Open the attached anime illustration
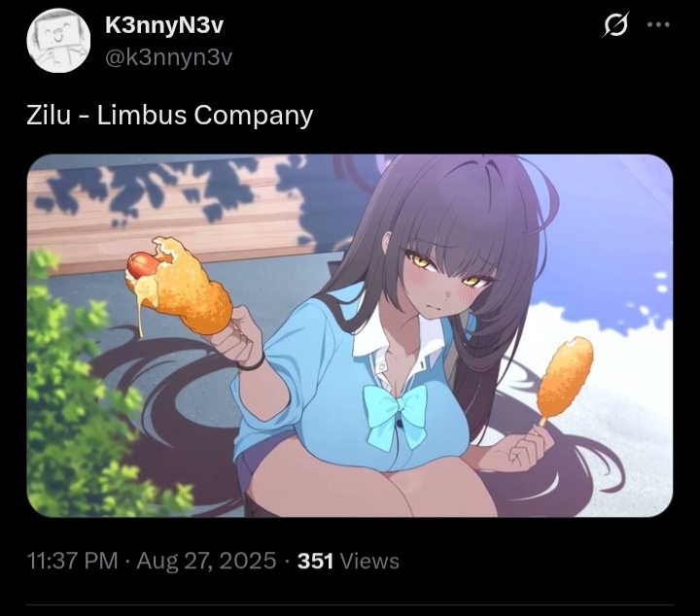700x616 pixels. [350, 335]
